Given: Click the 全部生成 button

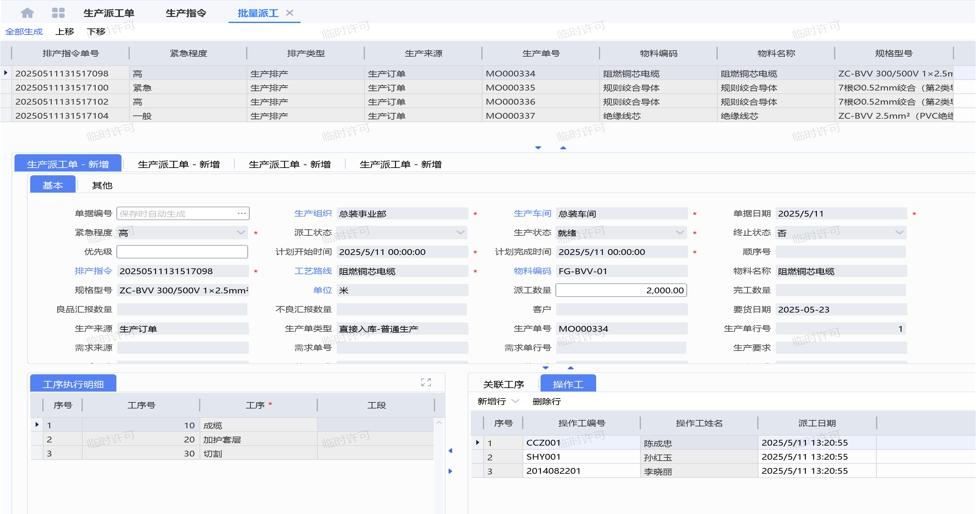Looking at the screenshot, I should [24, 32].
